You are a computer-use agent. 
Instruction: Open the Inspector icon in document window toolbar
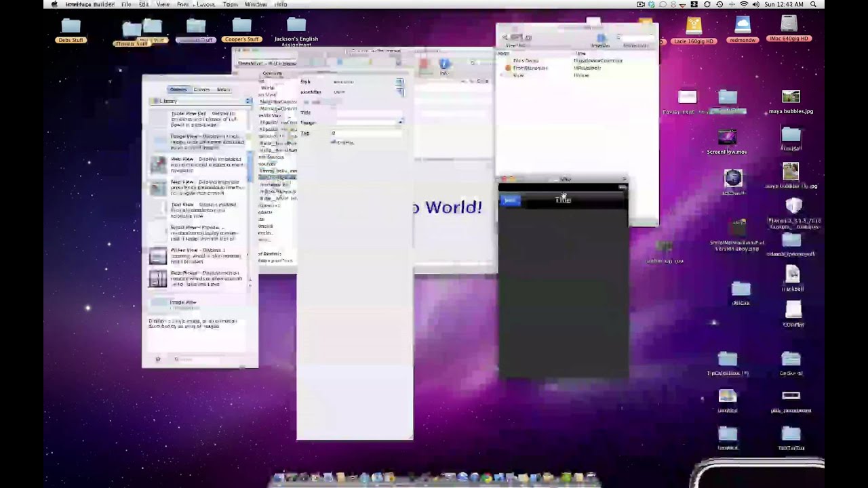(600, 38)
